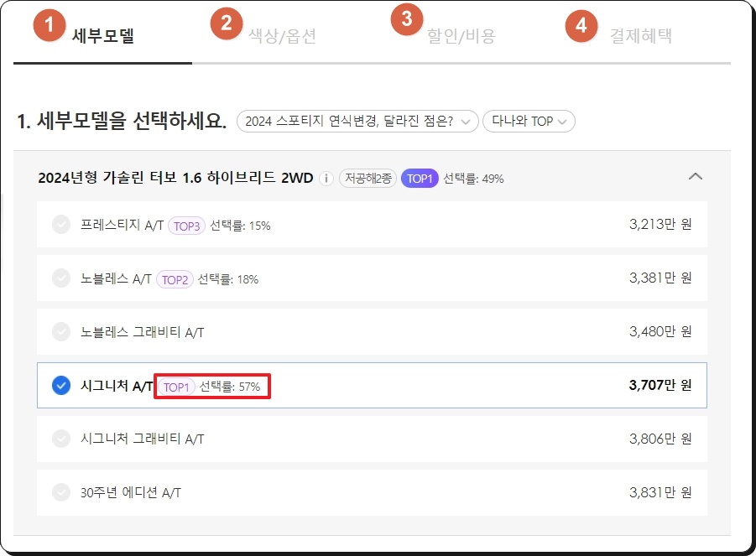Click the 선택률: 18% text
Screen dimensions: 756x556
pyautogui.click(x=228, y=279)
